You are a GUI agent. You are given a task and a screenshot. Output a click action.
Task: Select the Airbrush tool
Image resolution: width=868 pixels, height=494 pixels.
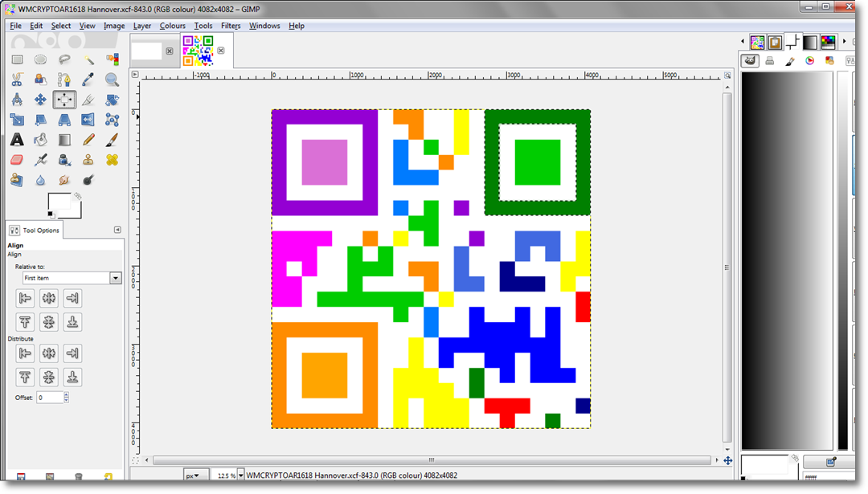[x=40, y=160]
